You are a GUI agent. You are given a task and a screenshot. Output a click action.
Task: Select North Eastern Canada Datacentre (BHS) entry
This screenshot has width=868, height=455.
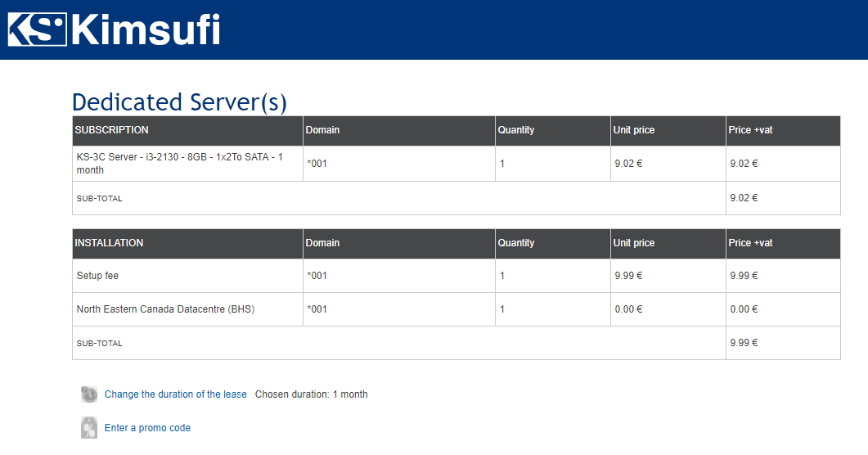[165, 309]
